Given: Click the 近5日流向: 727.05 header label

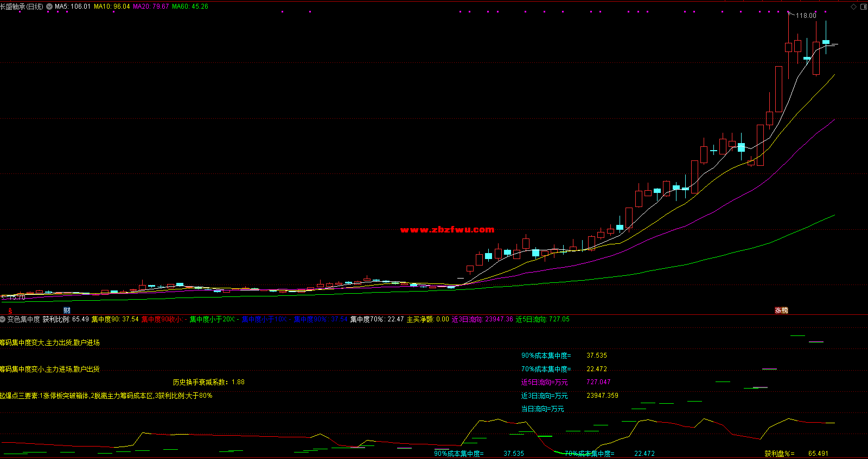Looking at the screenshot, I should coord(542,319).
